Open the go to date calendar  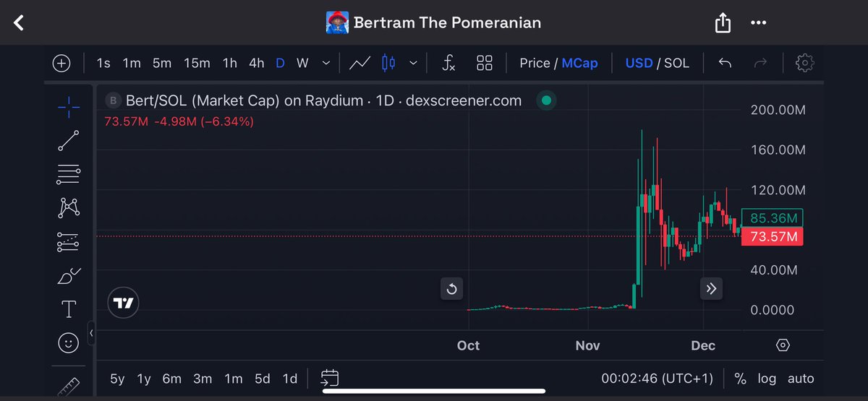330,378
